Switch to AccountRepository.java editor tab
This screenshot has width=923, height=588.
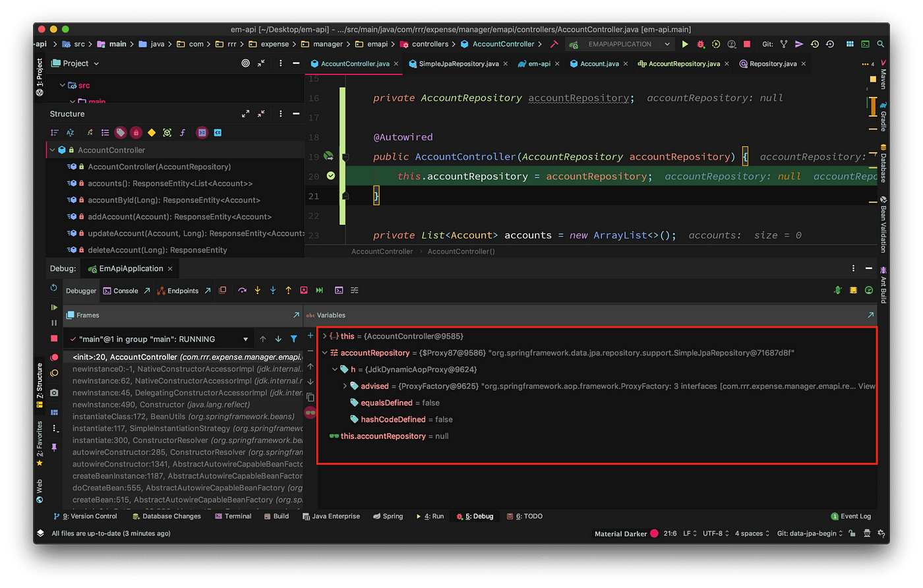point(684,64)
